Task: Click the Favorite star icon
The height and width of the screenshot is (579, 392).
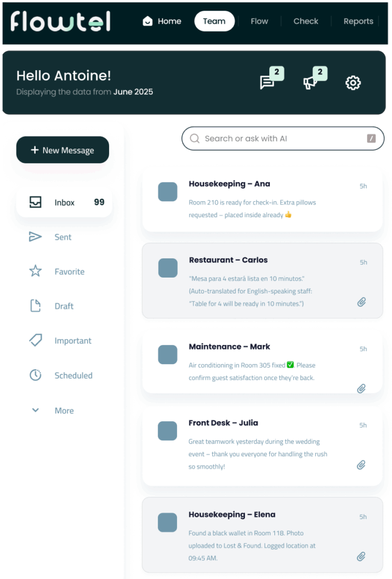Action: [x=36, y=271]
